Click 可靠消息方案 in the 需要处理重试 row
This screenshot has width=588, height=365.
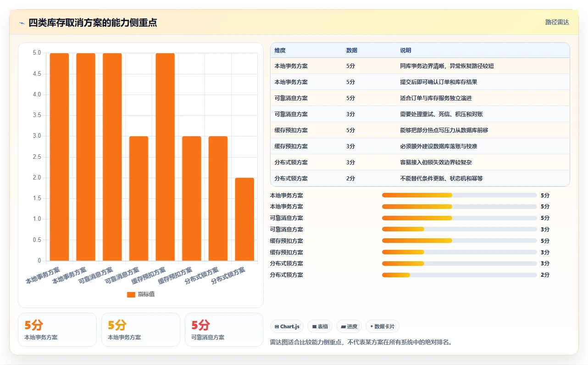click(291, 114)
